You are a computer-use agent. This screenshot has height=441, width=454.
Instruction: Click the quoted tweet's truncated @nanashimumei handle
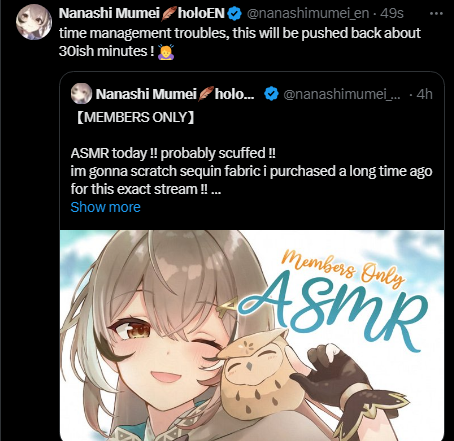click(342, 94)
